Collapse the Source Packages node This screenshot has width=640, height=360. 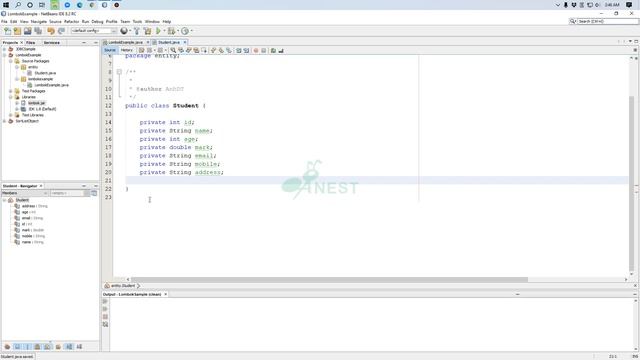tap(11, 61)
